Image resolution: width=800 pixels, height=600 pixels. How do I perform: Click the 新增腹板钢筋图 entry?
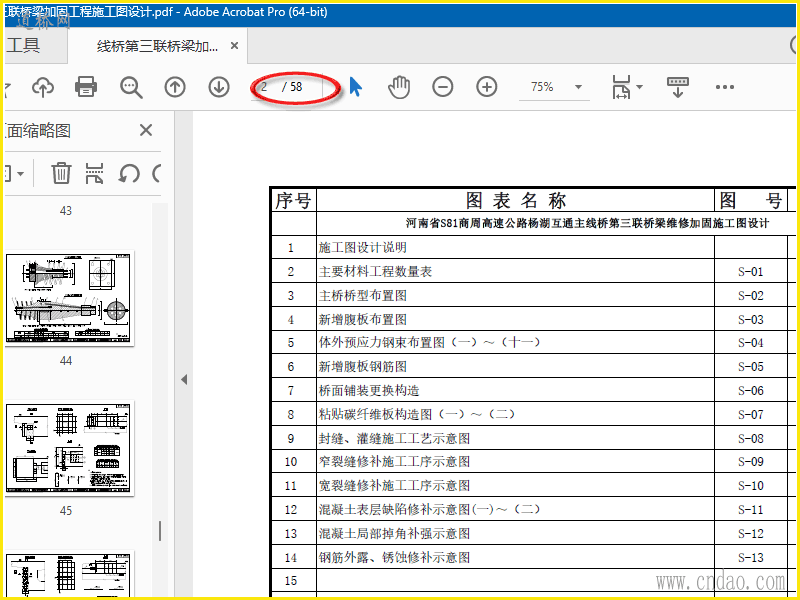tap(362, 366)
